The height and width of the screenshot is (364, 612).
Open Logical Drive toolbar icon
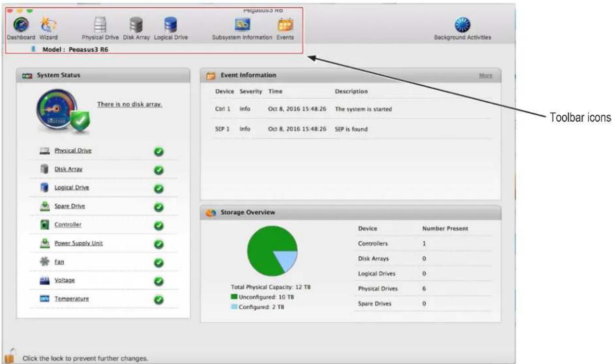point(170,25)
